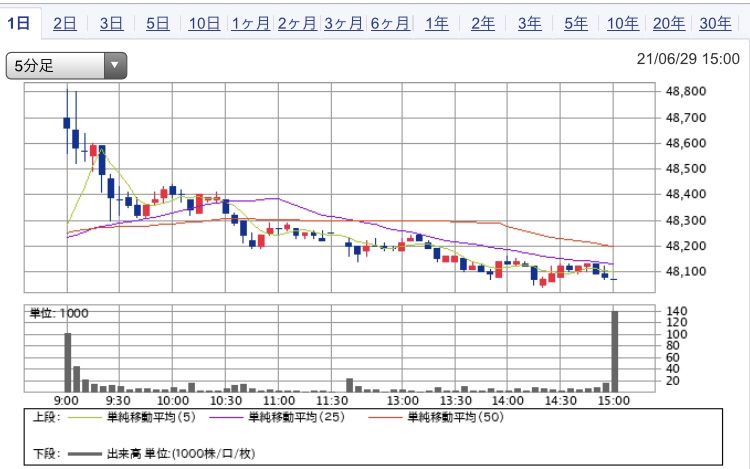The height and width of the screenshot is (469, 750).
Task: Click the 140 volume axis label
Action: 677,311
